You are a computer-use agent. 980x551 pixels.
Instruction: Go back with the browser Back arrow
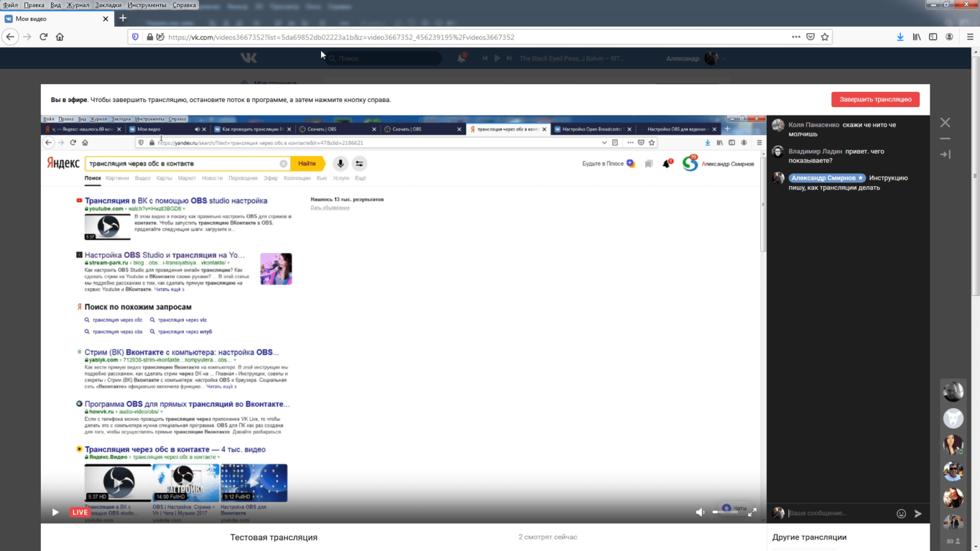10,37
